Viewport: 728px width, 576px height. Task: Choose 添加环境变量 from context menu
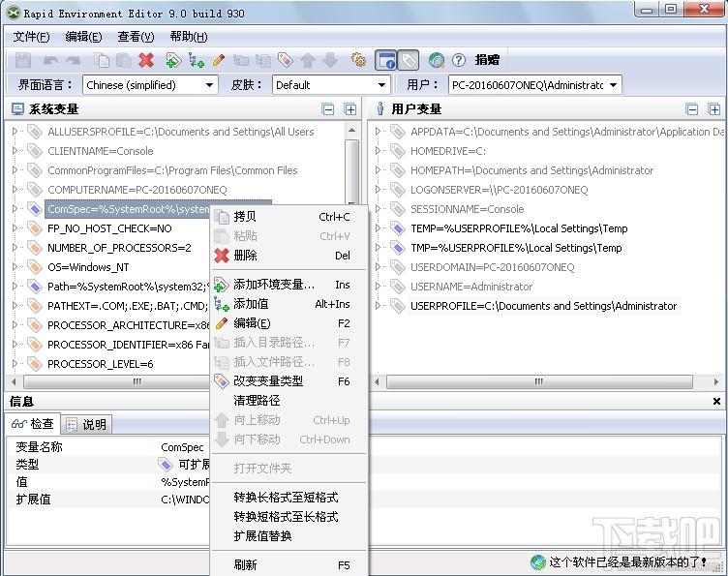point(288,285)
